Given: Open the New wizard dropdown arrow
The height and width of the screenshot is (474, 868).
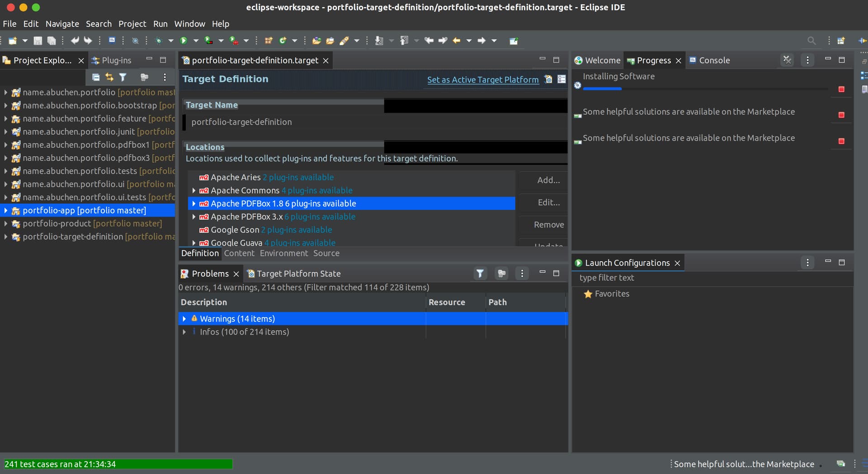Looking at the screenshot, I should point(25,41).
